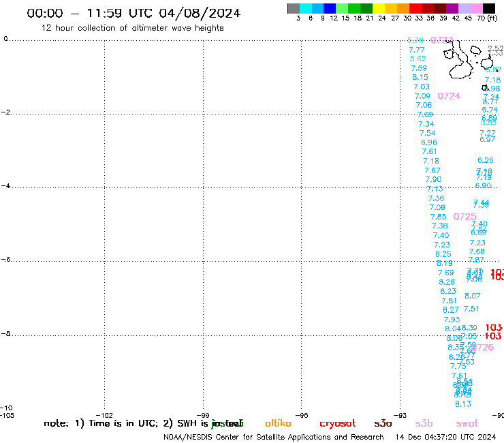Click the black end swatch of color scale

488,8
